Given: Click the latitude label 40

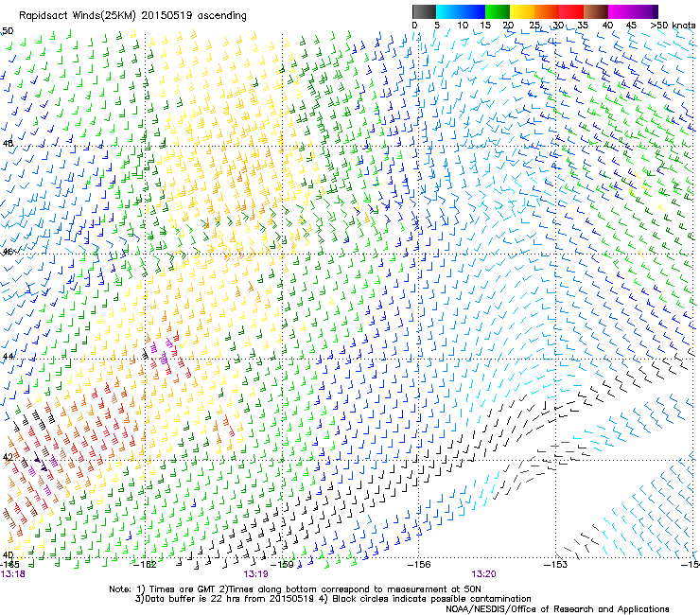Looking at the screenshot, I should click(8, 554).
